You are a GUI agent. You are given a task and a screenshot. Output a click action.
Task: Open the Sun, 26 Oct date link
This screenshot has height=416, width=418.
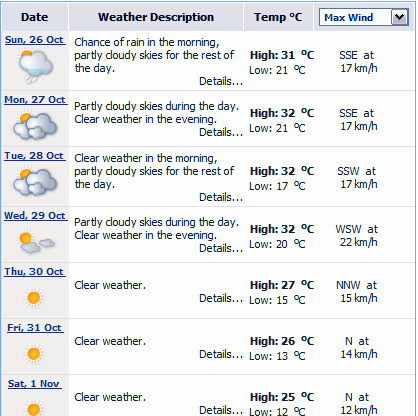pyautogui.click(x=35, y=40)
